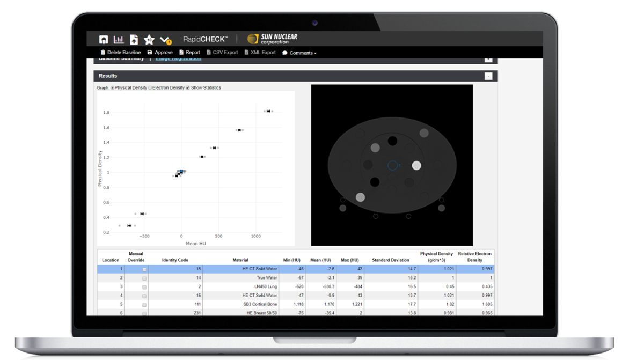Click the min value 1,118

tap(298, 304)
